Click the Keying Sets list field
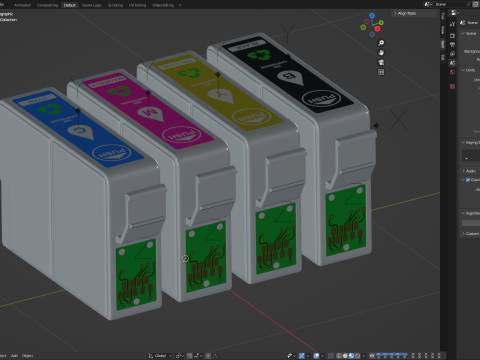Viewport: 480px width, 360px height. coord(471,156)
